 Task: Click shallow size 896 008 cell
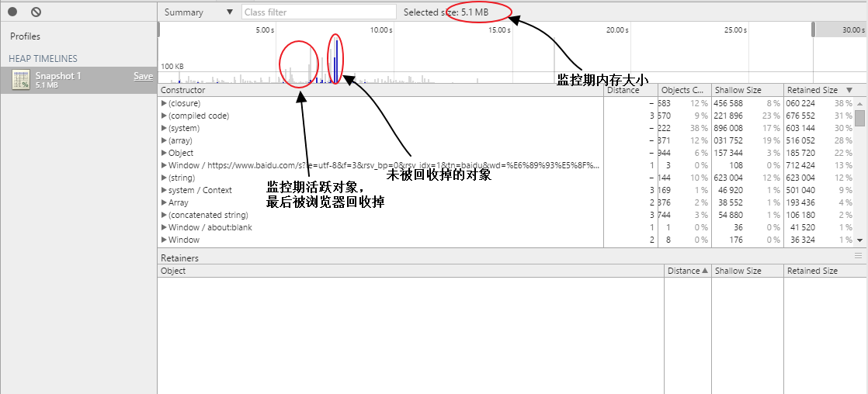coord(729,129)
